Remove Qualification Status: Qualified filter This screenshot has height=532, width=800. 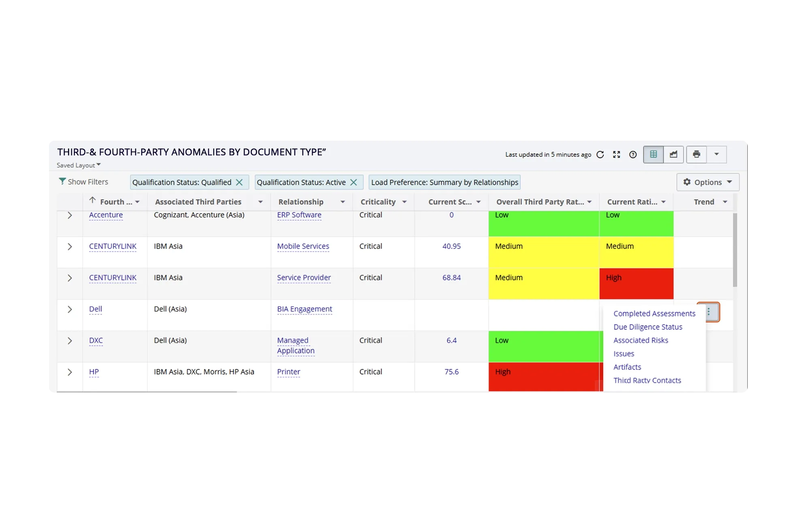tap(239, 182)
